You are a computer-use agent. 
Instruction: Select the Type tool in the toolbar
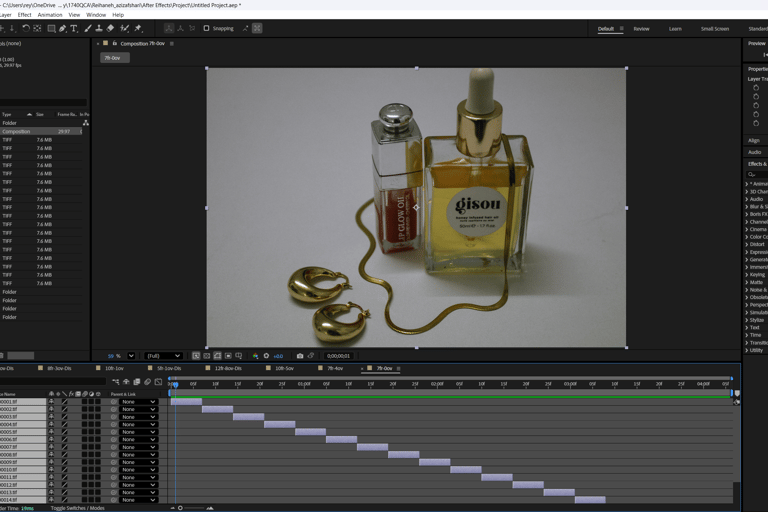[74, 29]
